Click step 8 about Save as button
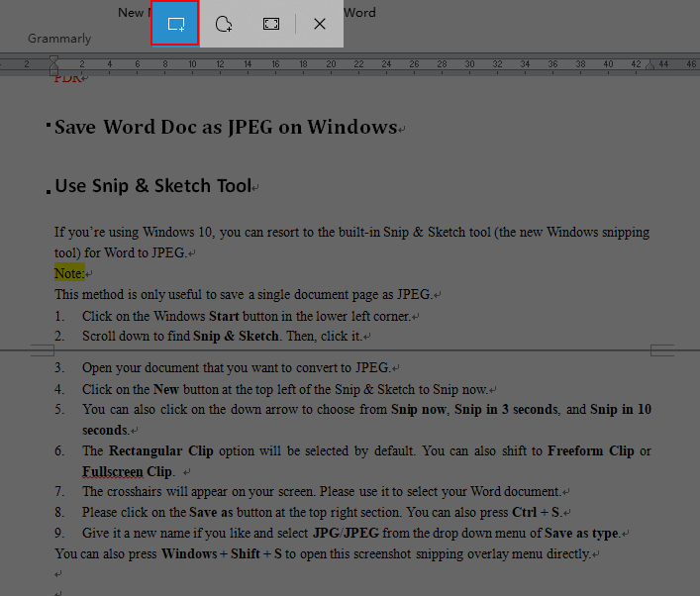The height and width of the screenshot is (596, 700). click(321, 512)
